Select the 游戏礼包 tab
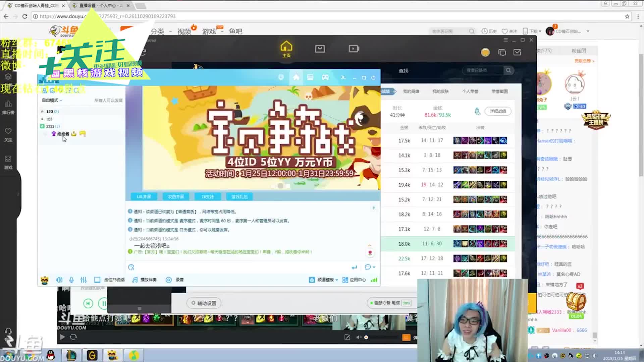The image size is (644, 362). pyautogui.click(x=239, y=197)
